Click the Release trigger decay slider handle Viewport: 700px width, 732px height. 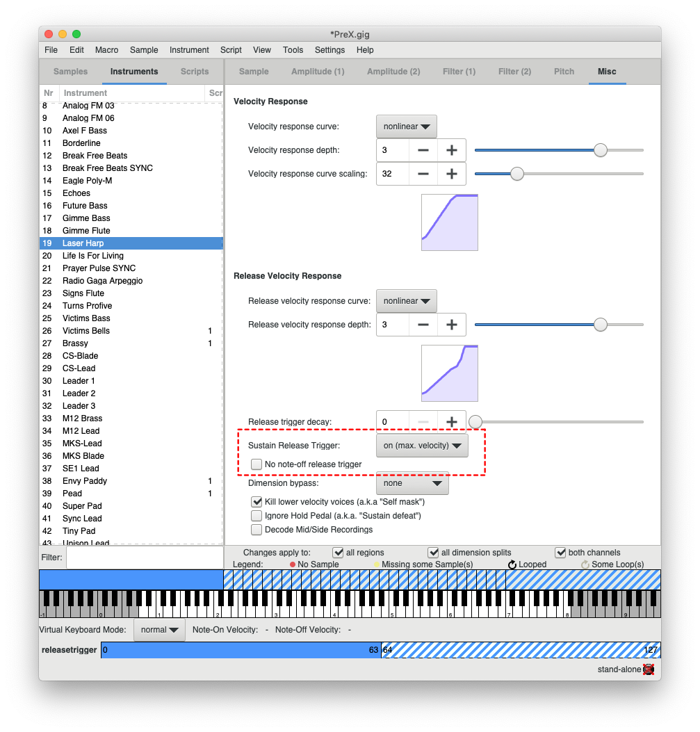click(x=475, y=422)
